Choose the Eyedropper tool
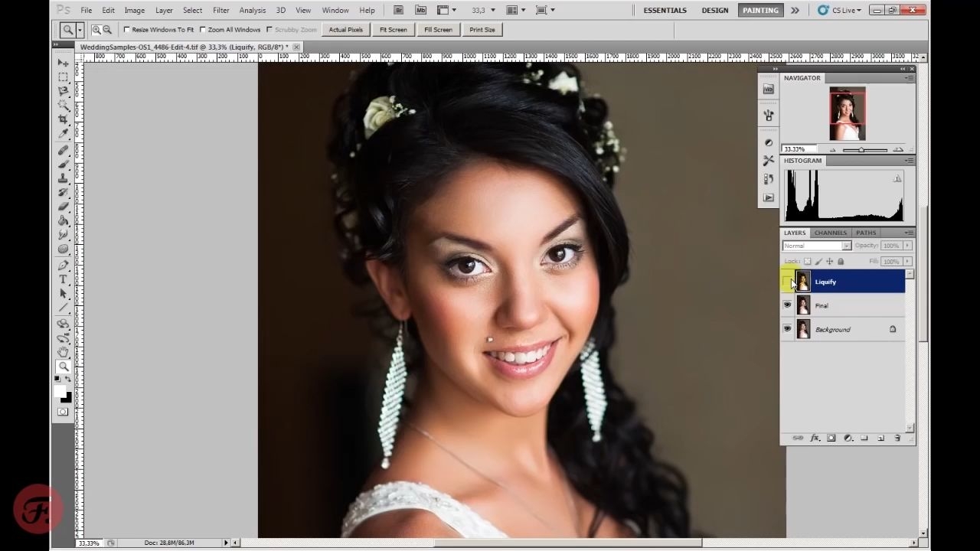The height and width of the screenshot is (551, 980). 64,134
